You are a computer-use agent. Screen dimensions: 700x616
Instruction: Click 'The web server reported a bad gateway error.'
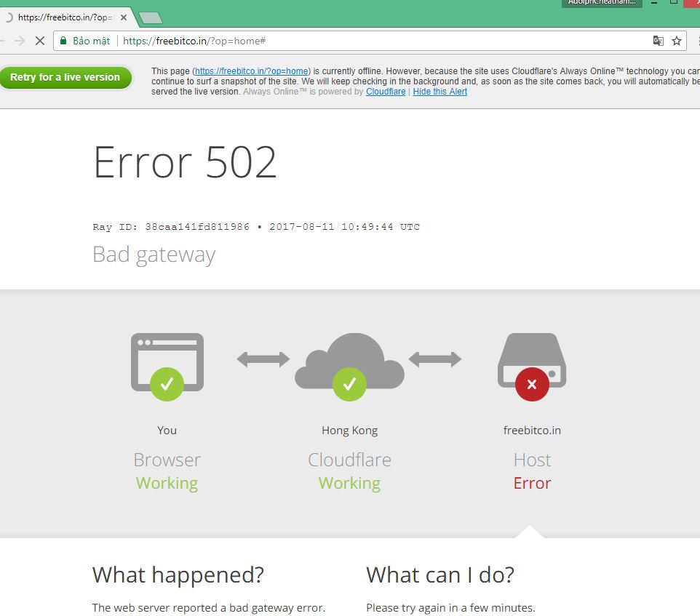click(x=209, y=607)
